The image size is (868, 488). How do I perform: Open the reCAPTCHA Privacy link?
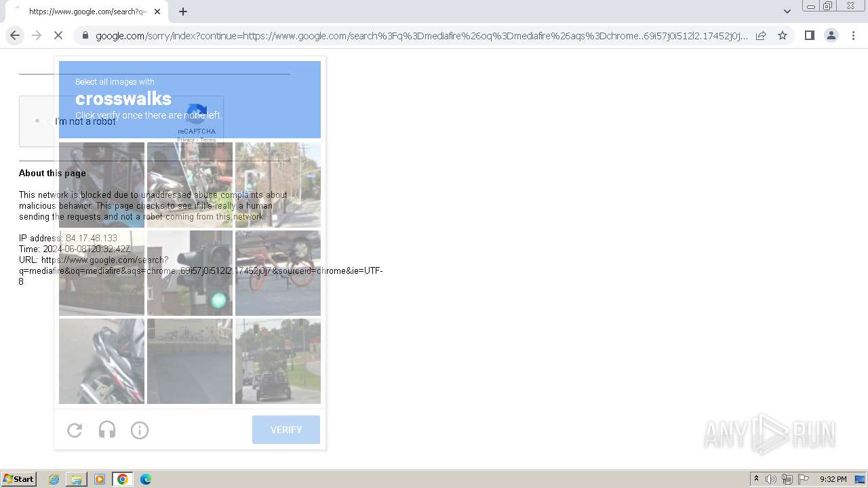pyautogui.click(x=186, y=140)
